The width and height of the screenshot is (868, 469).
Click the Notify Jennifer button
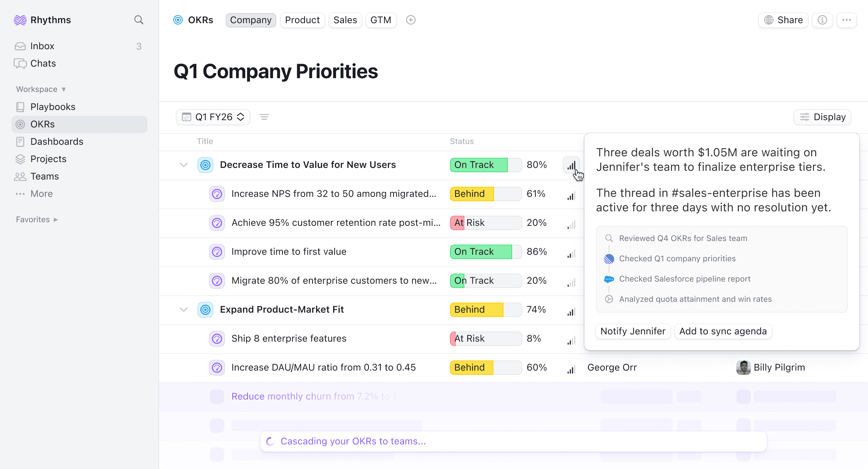(633, 331)
